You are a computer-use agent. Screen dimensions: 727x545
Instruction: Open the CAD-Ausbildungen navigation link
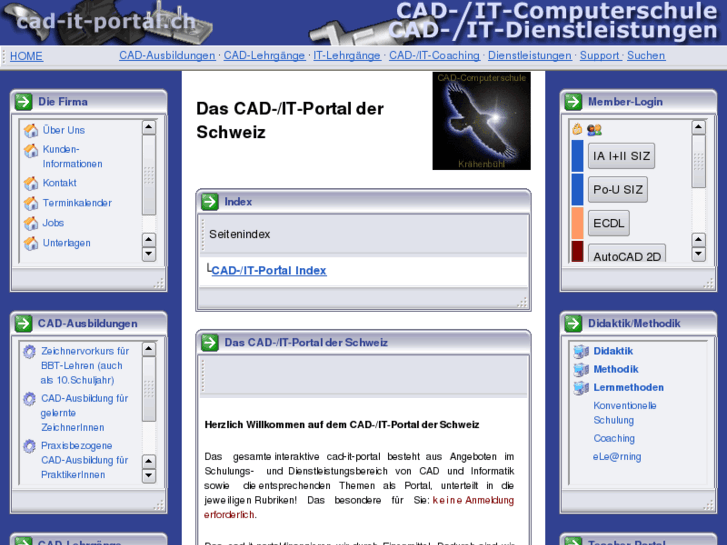pos(167,55)
